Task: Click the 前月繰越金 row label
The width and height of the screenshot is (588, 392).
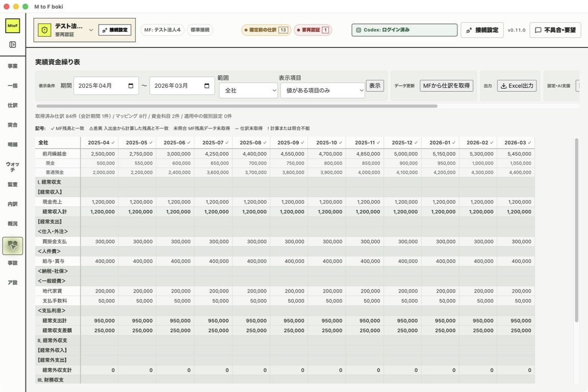Action: [x=55, y=154]
